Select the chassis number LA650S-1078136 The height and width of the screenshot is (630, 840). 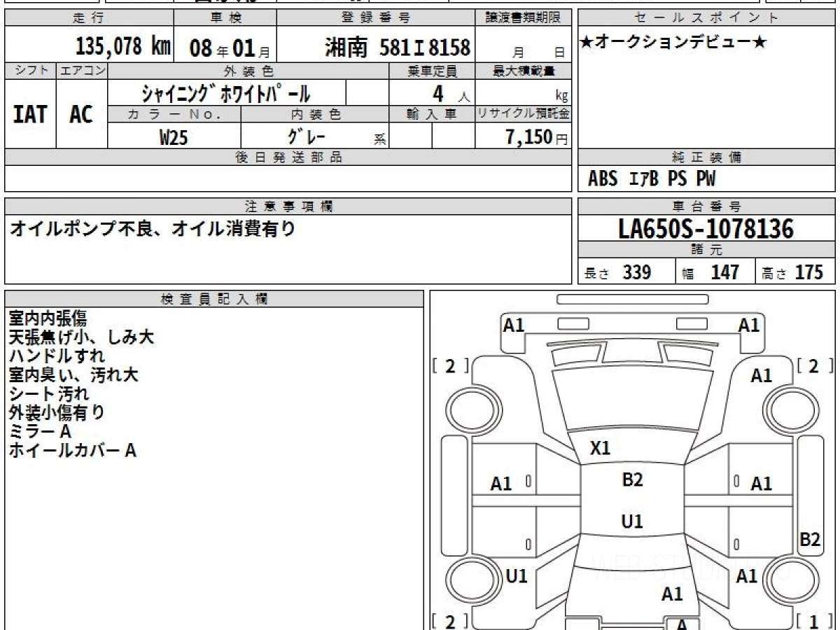[x=706, y=228]
